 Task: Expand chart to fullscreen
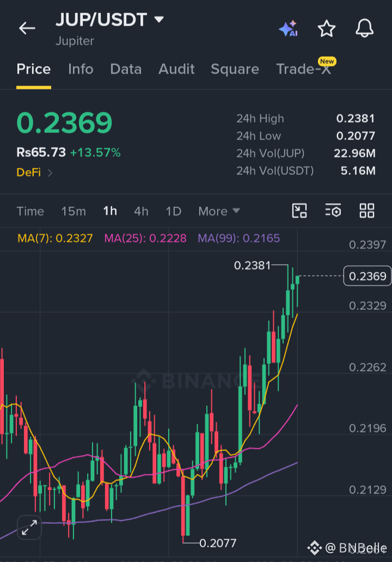point(29,528)
